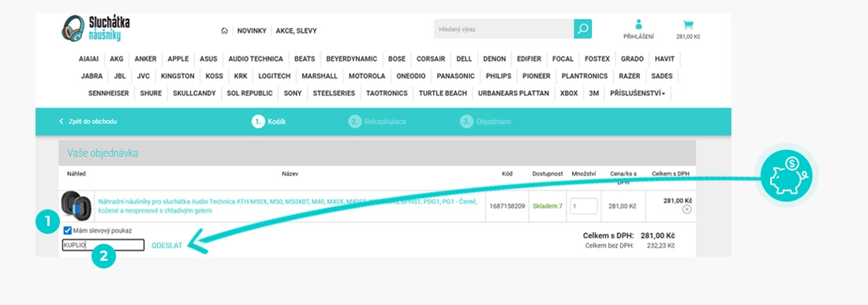Open the NOVINKY menu item

pyautogui.click(x=252, y=31)
